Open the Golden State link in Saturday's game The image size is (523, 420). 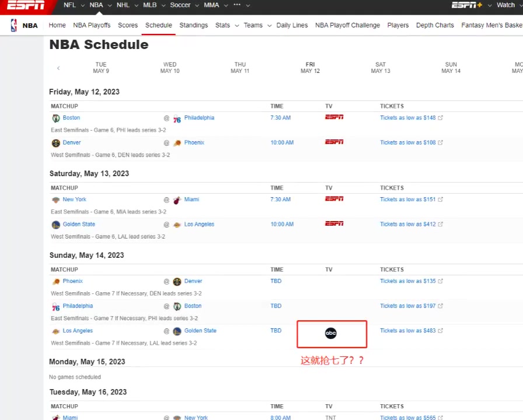click(x=79, y=225)
